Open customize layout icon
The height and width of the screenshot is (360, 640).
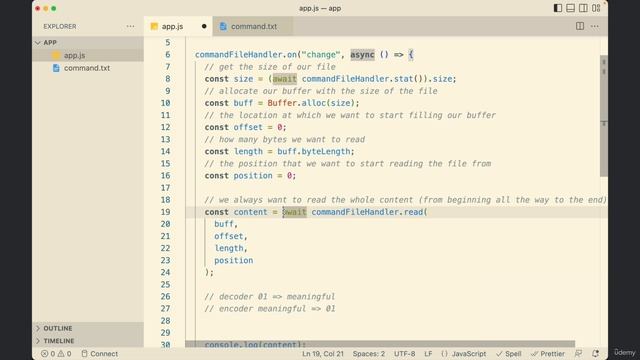click(596, 8)
